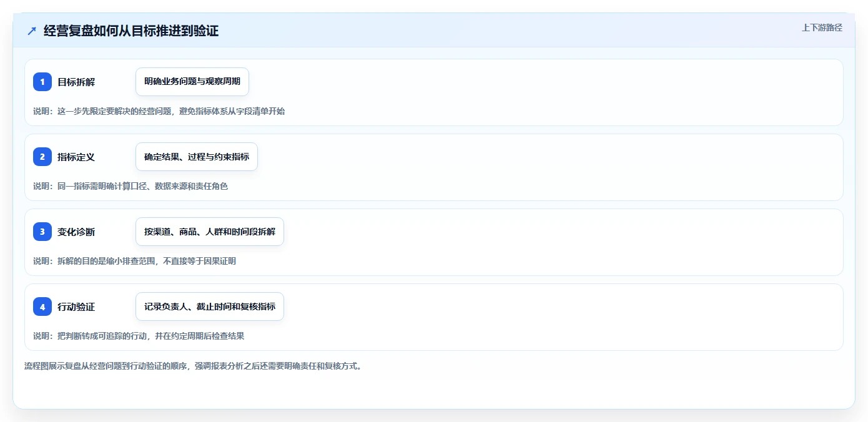Click the 按渠道、商品、人群和时间段拆解 chip

[210, 232]
